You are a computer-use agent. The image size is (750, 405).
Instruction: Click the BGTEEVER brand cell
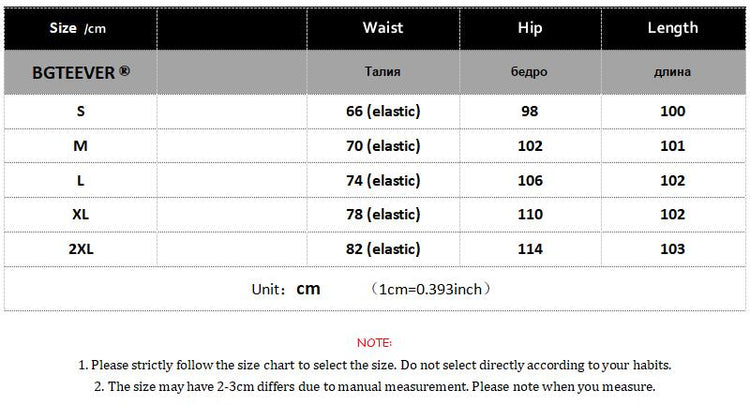coord(80,74)
